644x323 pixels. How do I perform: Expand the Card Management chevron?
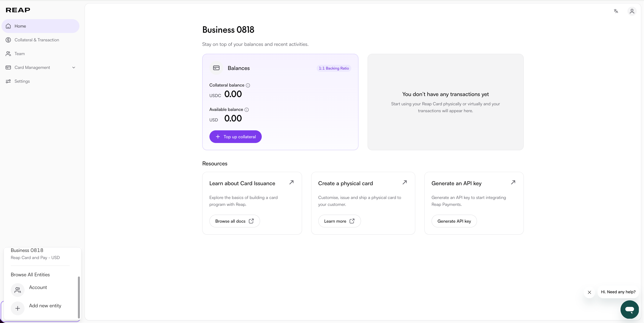[74, 68]
